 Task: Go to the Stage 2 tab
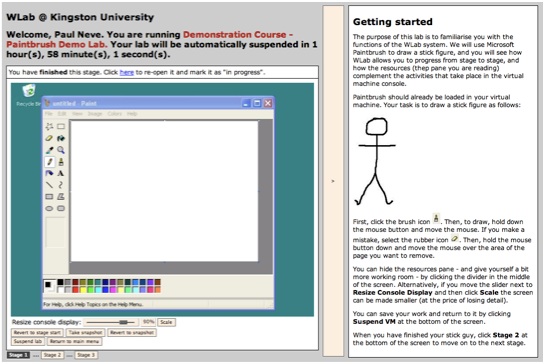(52, 355)
